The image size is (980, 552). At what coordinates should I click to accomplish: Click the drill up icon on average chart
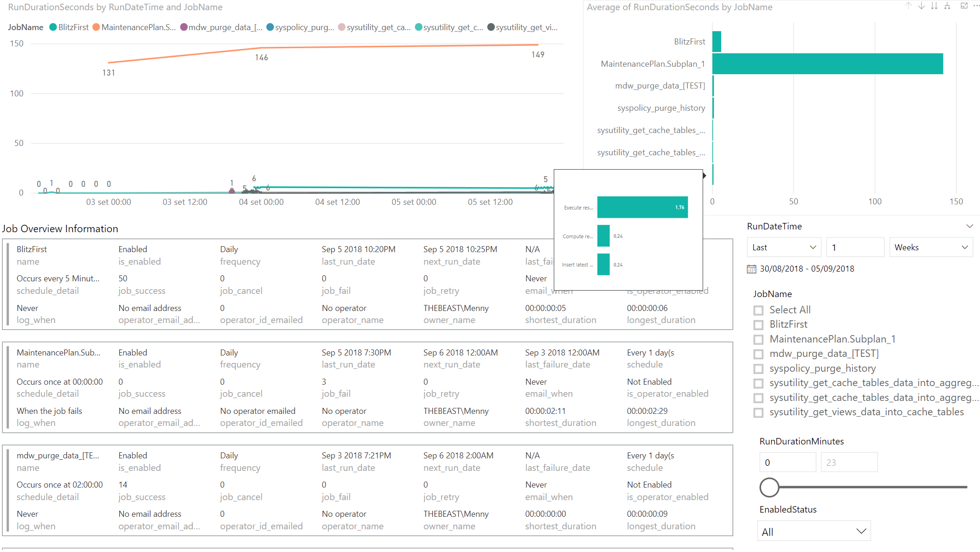[908, 6]
